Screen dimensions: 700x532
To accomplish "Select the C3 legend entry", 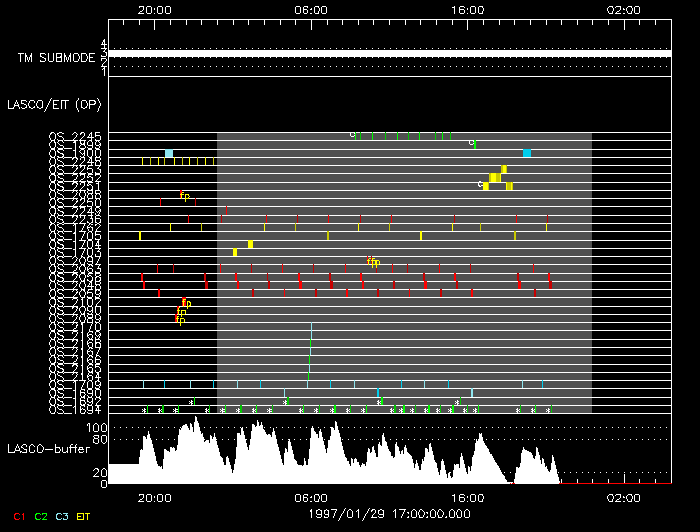I will (x=62, y=516).
